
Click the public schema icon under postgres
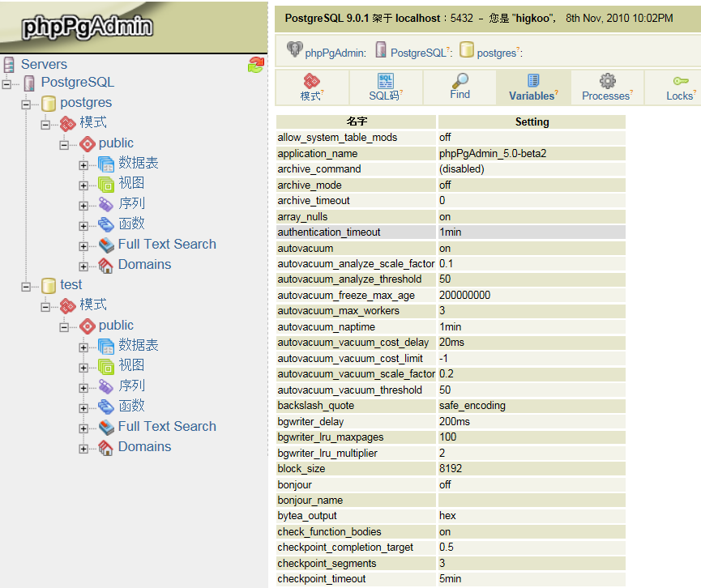(88, 144)
